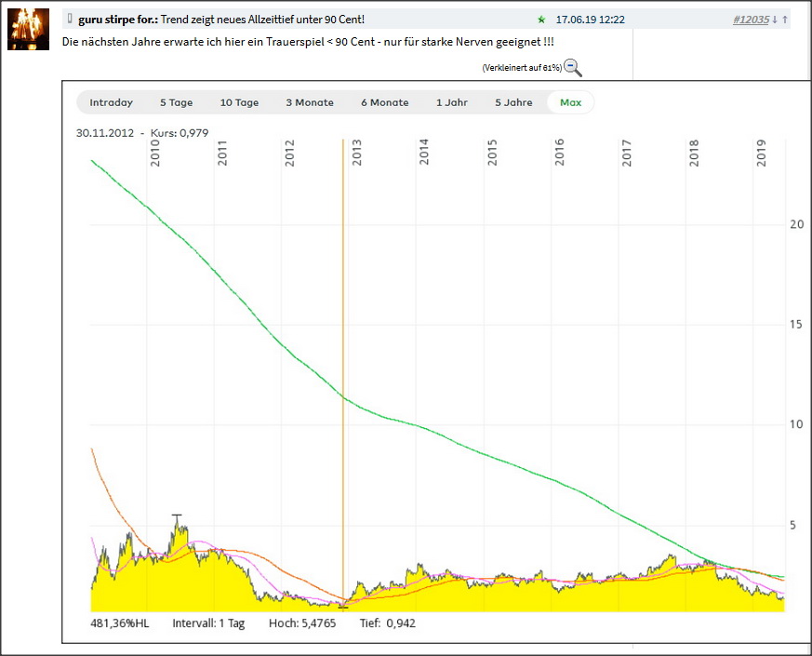
Task: Toggle the active Max range button
Action: 570,102
